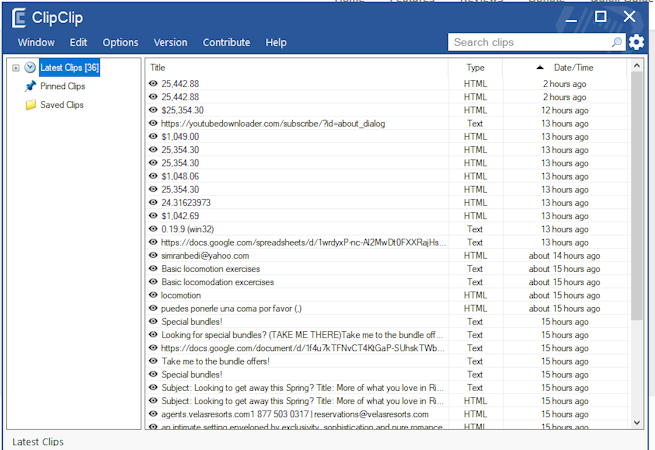
Task: Preview eye icon for $1,042.69 clip
Action: (x=153, y=216)
